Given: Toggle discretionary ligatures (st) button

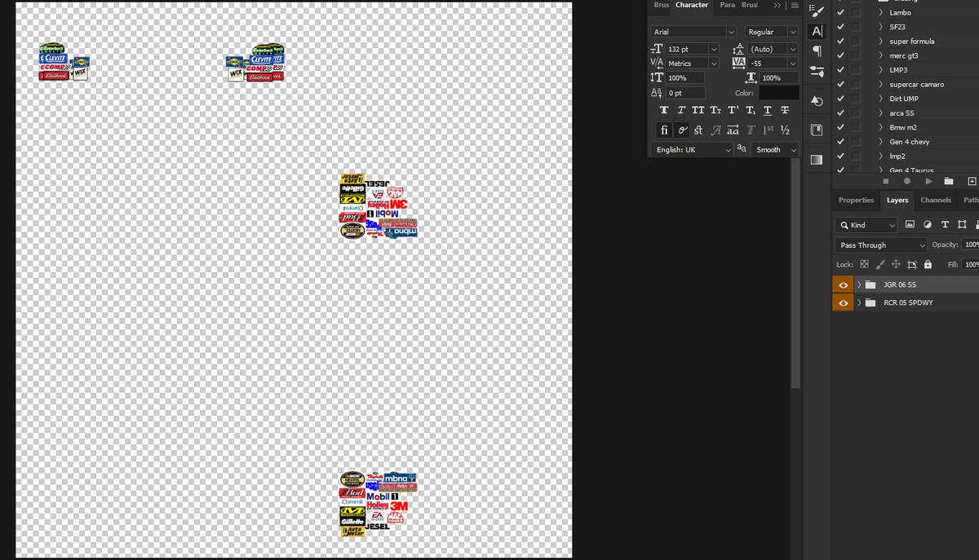Looking at the screenshot, I should 698,130.
